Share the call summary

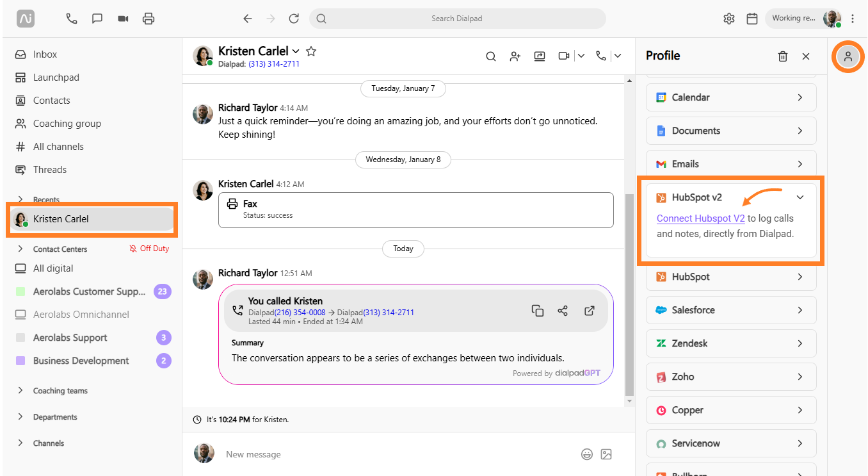point(563,311)
